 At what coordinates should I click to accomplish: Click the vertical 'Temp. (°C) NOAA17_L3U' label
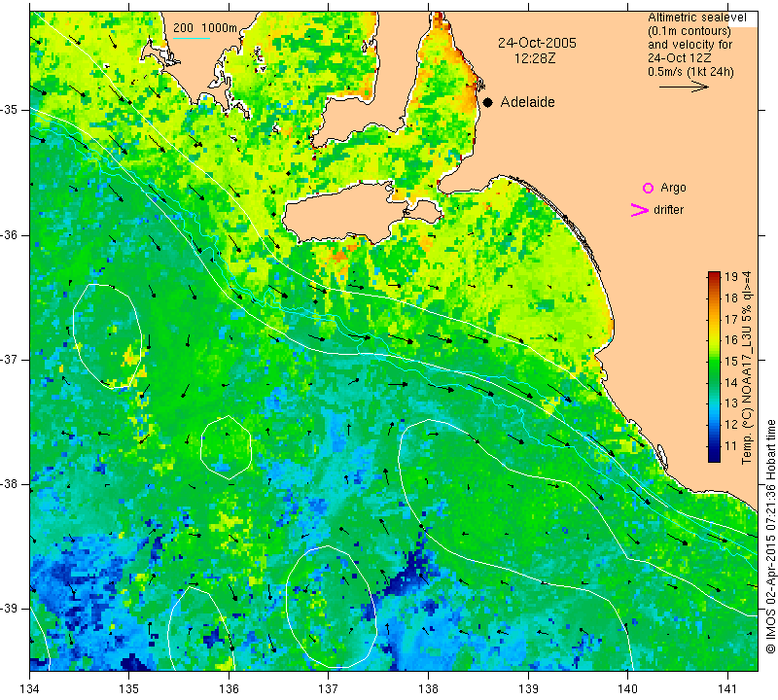click(x=747, y=368)
